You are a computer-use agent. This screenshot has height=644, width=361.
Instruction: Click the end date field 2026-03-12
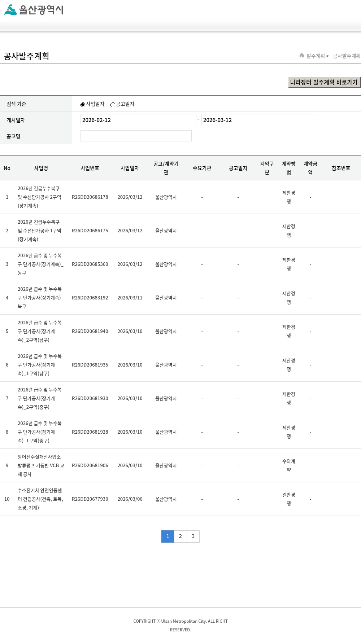click(x=259, y=120)
